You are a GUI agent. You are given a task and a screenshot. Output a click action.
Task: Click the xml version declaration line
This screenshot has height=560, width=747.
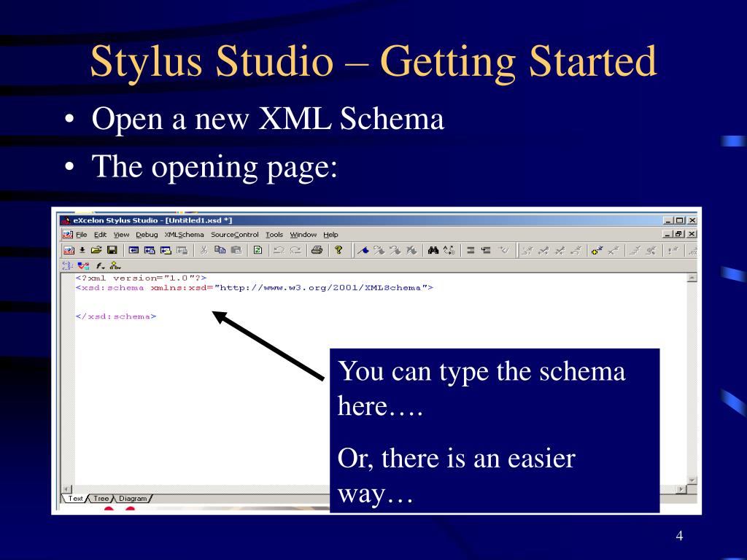[141, 278]
